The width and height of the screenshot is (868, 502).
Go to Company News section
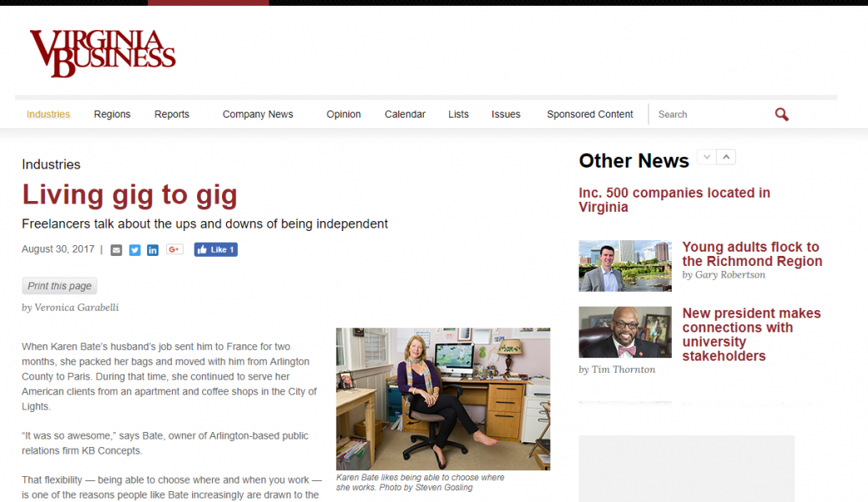(x=258, y=114)
